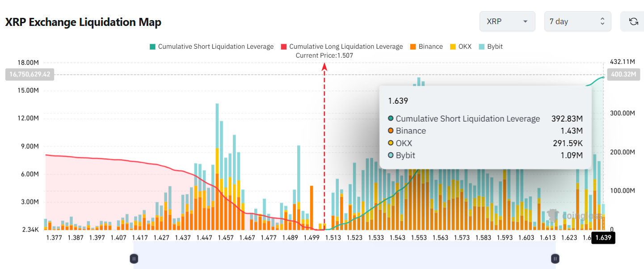Click x-axis label 1.603
Image resolution: width=644 pixels, height=269 pixels.
coord(526,238)
